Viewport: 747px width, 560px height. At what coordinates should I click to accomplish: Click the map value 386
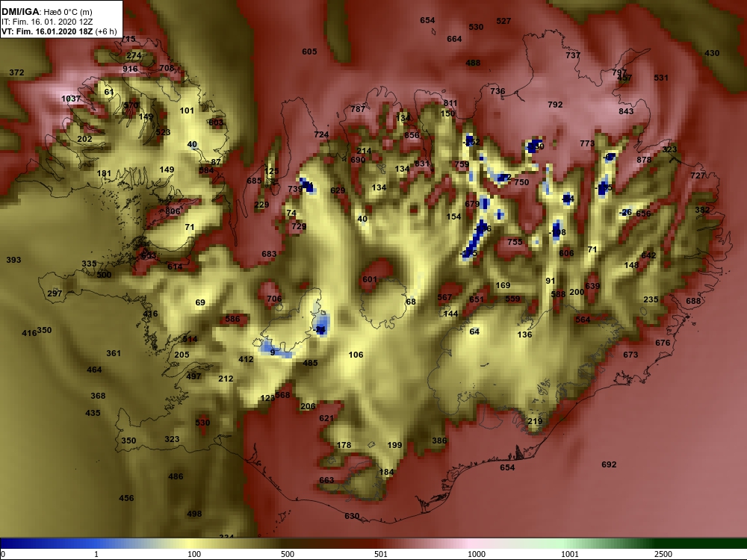(439, 441)
